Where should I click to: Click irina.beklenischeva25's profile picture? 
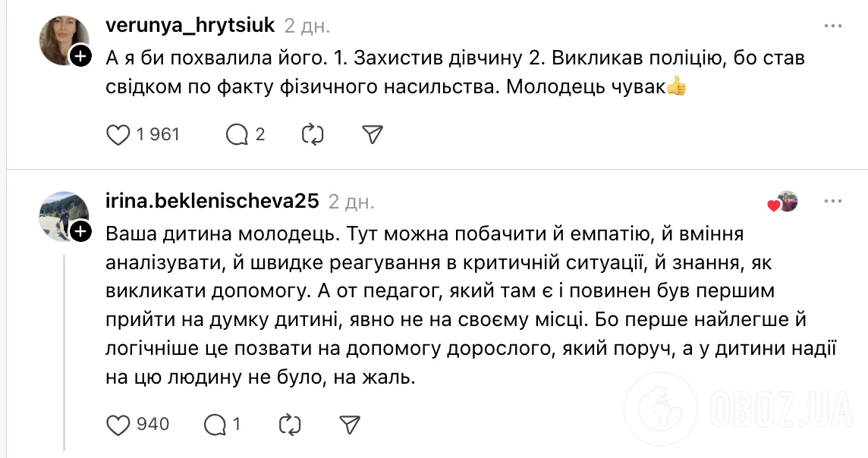(x=64, y=216)
